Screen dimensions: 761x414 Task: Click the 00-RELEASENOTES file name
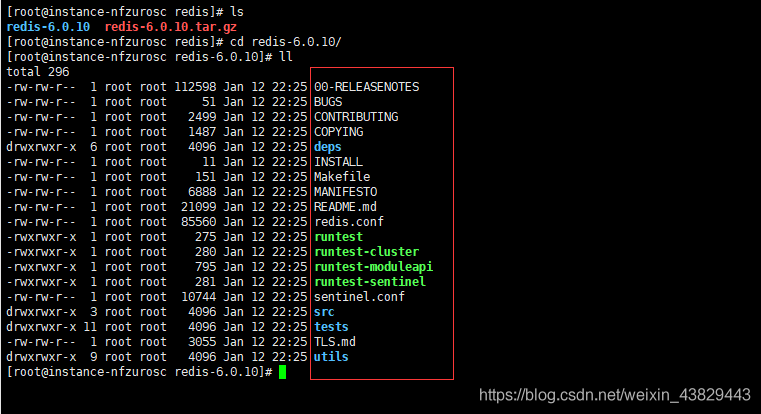tap(366, 87)
